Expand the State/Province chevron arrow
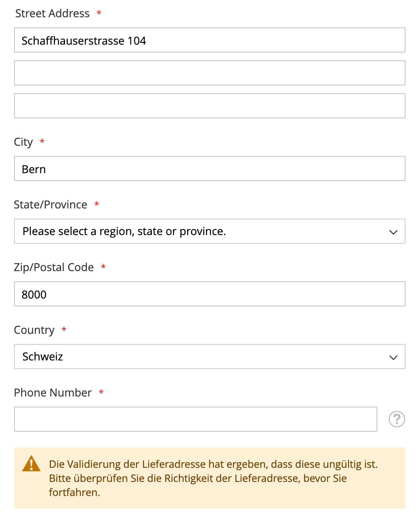The width and height of the screenshot is (420, 525). [393, 232]
